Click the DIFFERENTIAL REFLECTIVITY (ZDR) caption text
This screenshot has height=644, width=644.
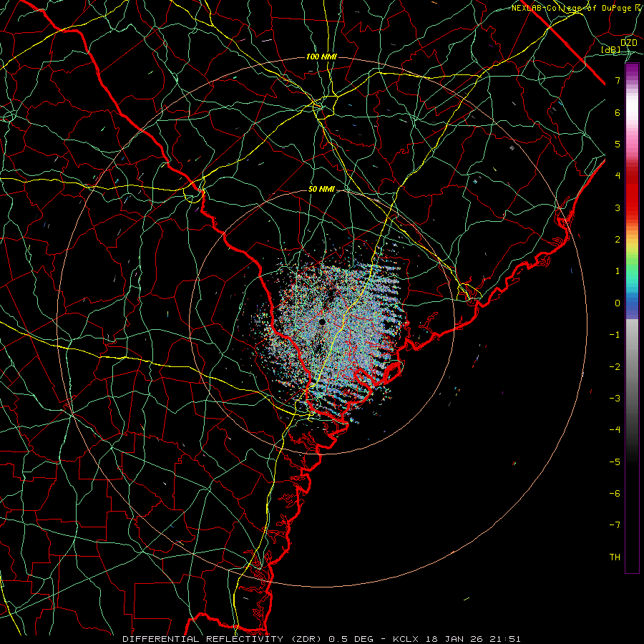(223, 639)
